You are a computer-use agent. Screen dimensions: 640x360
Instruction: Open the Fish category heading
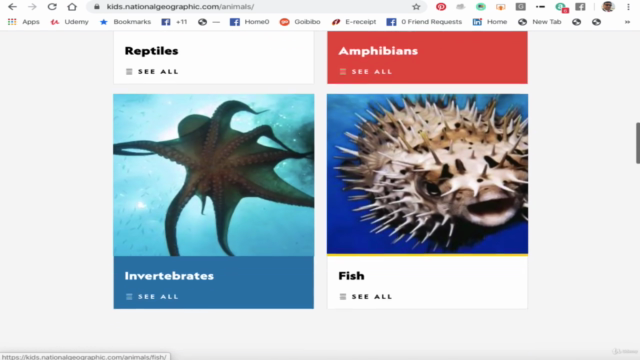click(x=351, y=276)
